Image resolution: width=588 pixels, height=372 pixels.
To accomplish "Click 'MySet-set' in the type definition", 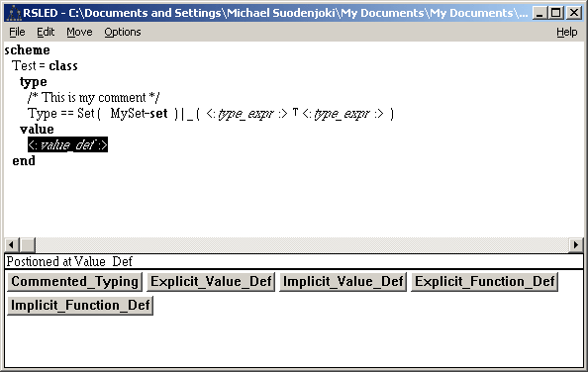I will coord(139,113).
